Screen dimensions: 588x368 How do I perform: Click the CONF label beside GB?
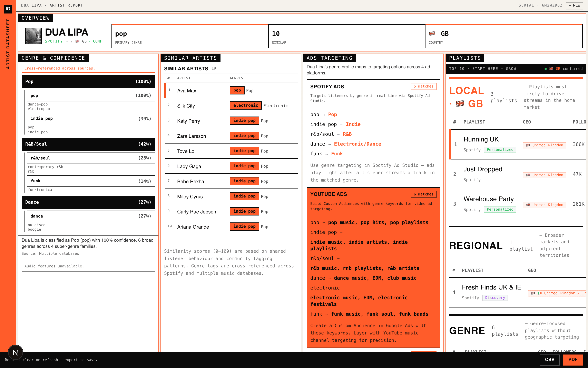[97, 41]
